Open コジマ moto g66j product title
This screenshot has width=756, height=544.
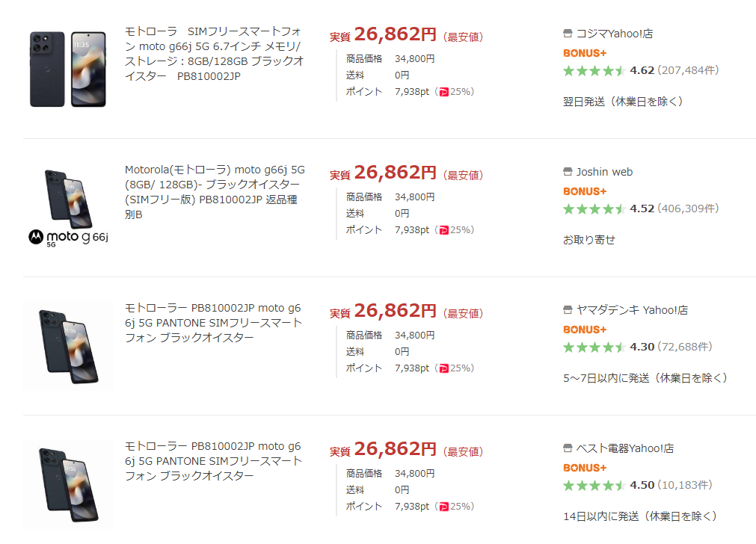pos(214,54)
